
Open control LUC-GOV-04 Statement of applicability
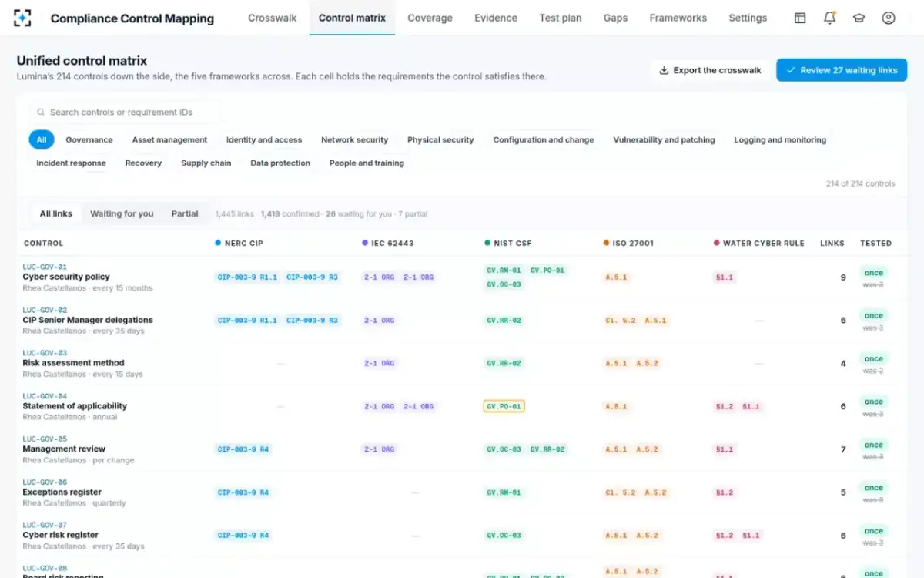(75, 407)
